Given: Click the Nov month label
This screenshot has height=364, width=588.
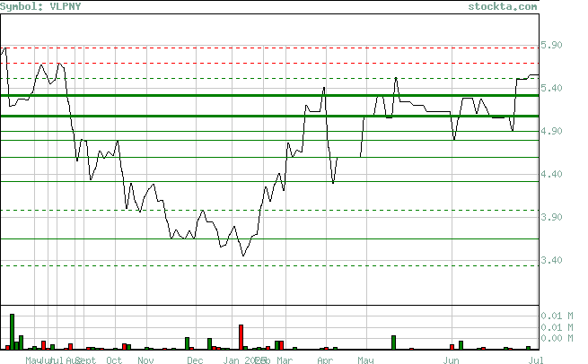Looking at the screenshot, I should 145,360.
